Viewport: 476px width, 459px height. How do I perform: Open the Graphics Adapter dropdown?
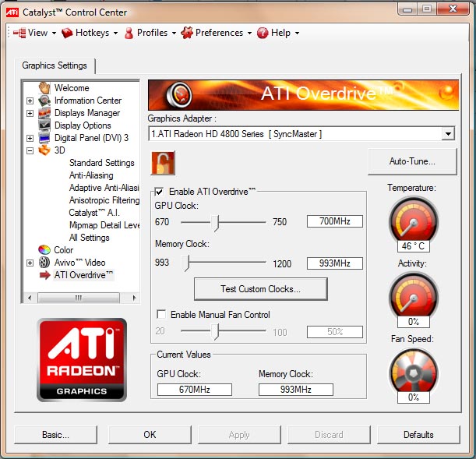pyautogui.click(x=447, y=134)
